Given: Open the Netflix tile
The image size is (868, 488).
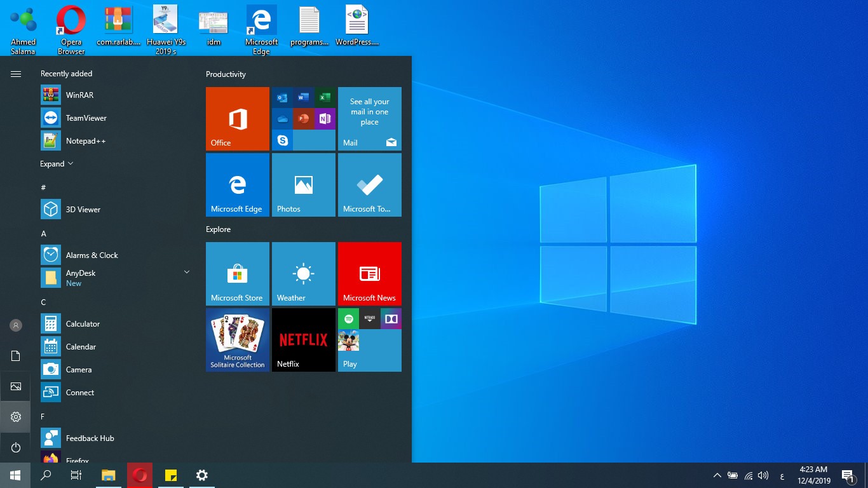Looking at the screenshot, I should (x=304, y=340).
